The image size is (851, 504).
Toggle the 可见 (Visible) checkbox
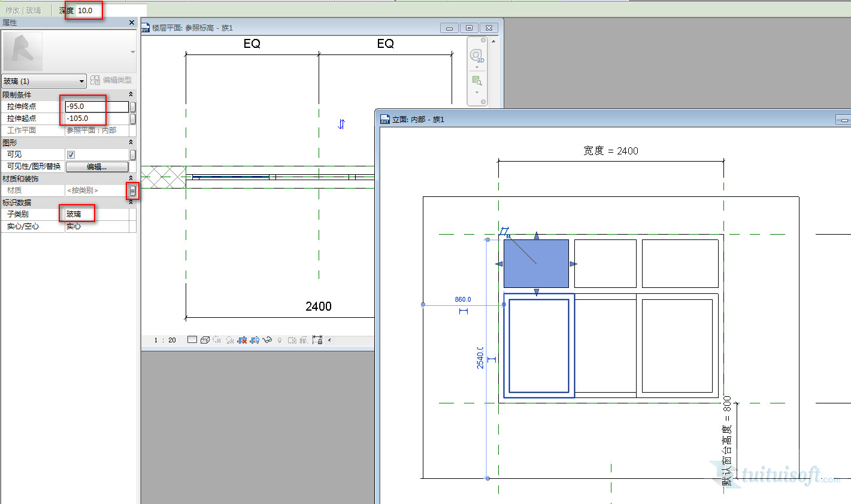pos(71,154)
